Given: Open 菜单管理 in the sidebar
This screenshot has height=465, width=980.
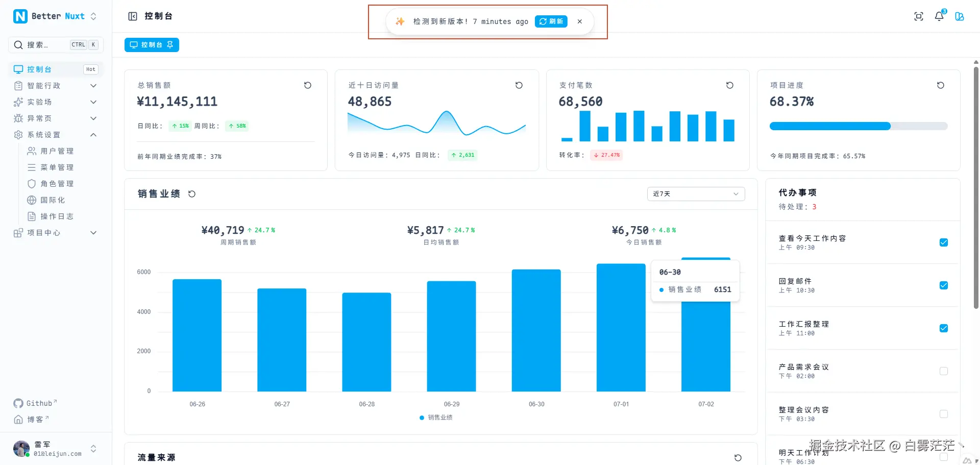Looking at the screenshot, I should tap(62, 167).
